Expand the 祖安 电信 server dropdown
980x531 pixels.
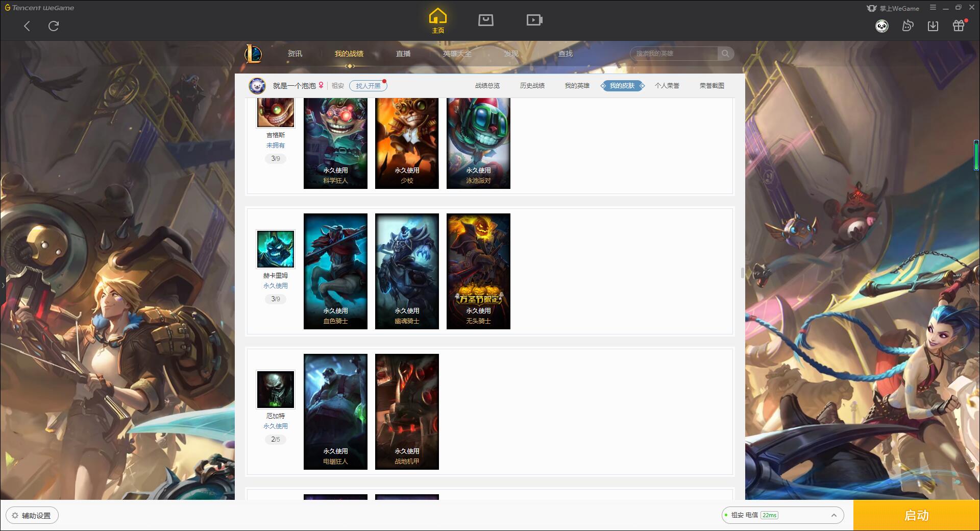[782, 515]
